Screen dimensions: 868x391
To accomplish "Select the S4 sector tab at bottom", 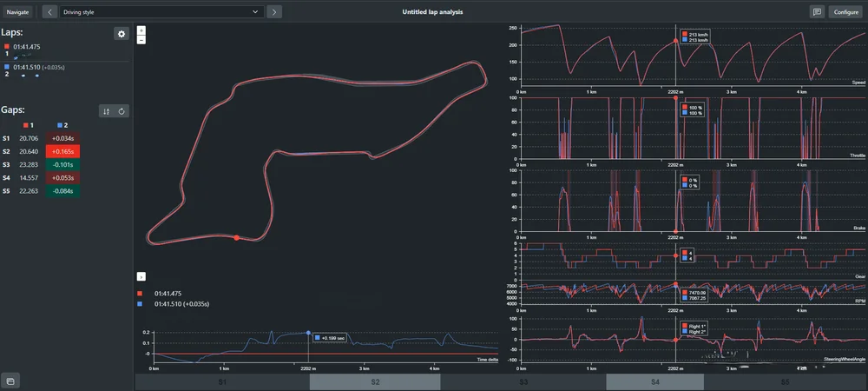I will 654,382.
